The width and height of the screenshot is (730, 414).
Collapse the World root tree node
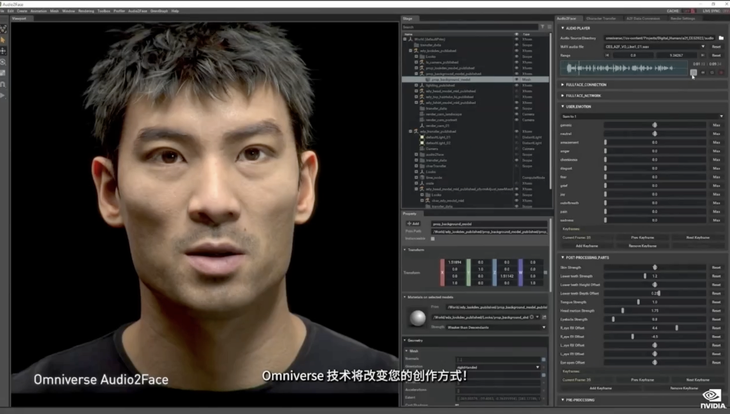[x=405, y=39]
